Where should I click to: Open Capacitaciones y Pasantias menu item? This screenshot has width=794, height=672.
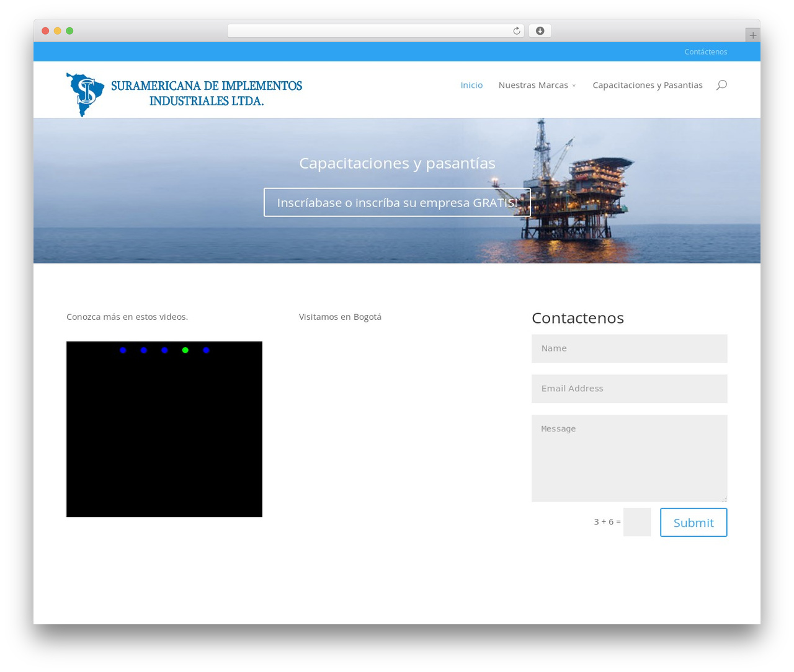point(648,85)
